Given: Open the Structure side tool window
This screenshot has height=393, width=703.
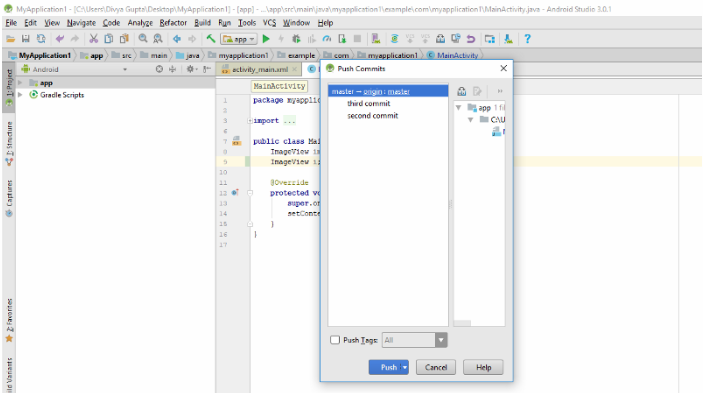Looking at the screenshot, I should coord(9,143).
